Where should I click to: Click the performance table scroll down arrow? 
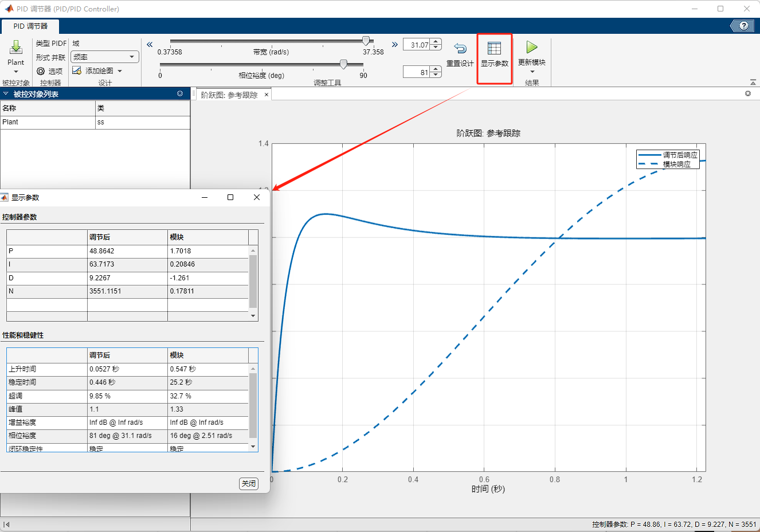(x=253, y=447)
